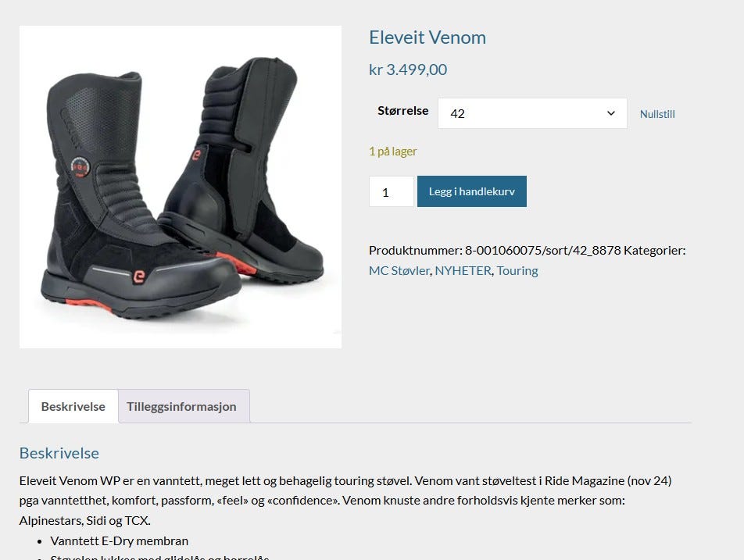The width and height of the screenshot is (744, 560).
Task: Open the Størrelse size dropdown
Action: 532,113
